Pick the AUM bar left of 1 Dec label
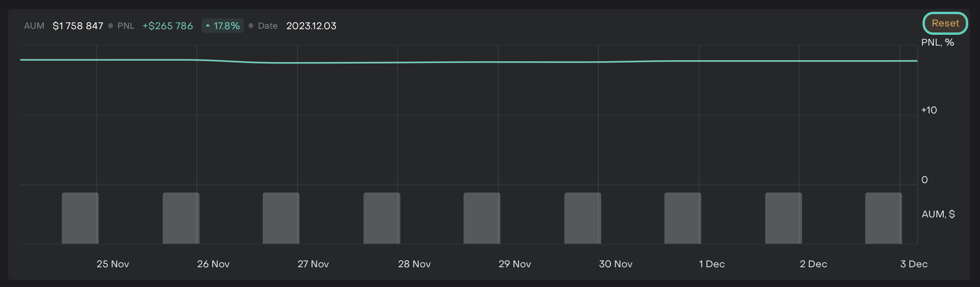This screenshot has width=980, height=287. (x=683, y=218)
